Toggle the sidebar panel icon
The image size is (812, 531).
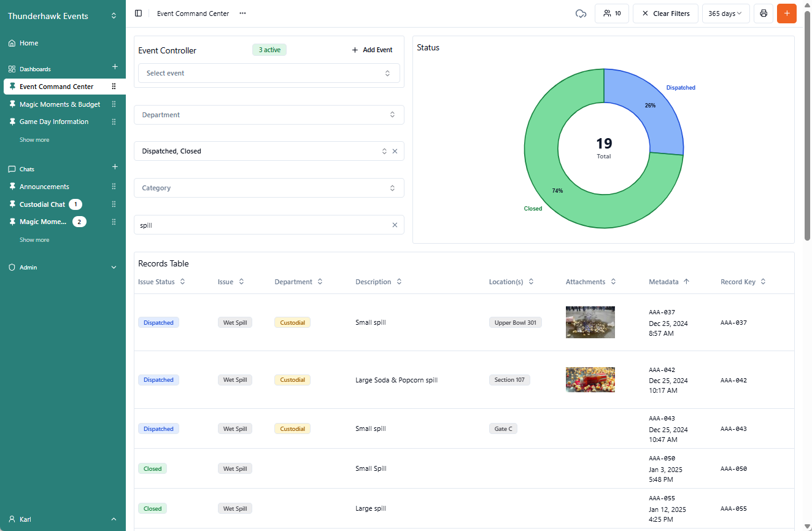click(138, 14)
